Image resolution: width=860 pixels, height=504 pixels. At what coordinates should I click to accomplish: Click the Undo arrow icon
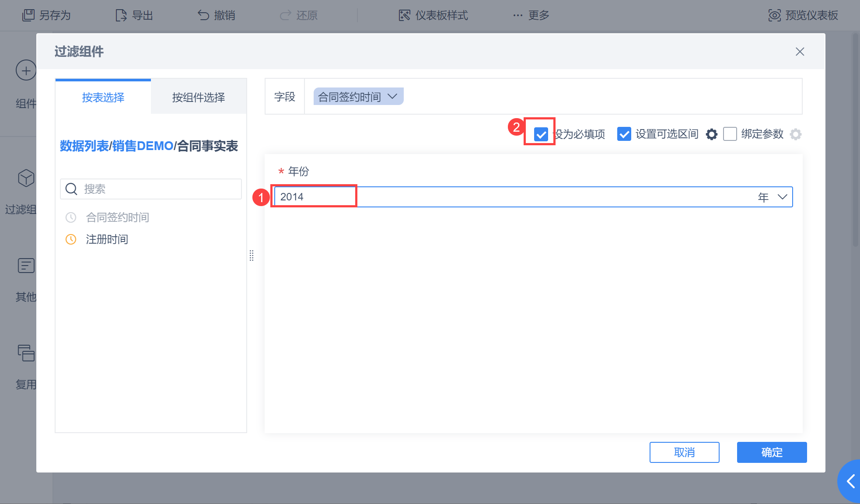tap(203, 15)
